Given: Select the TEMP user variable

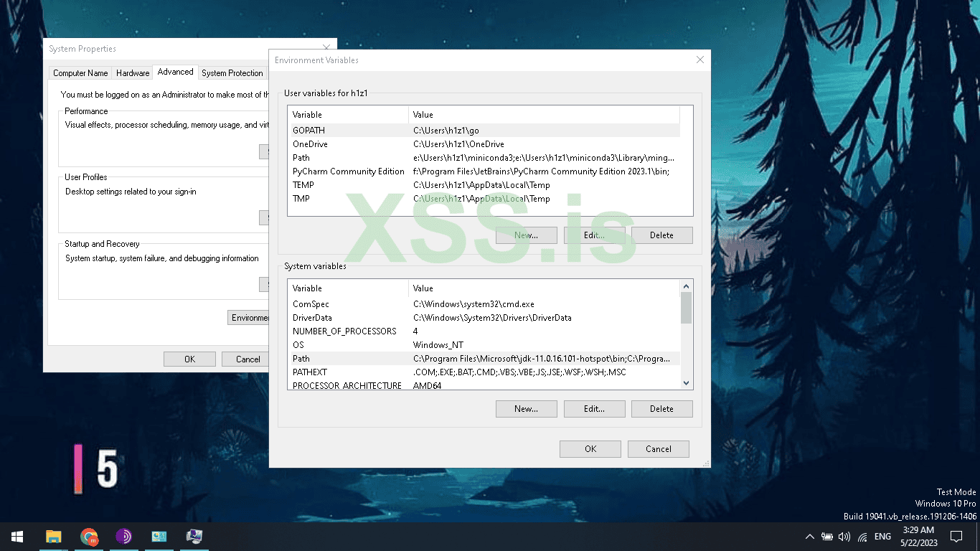Looking at the screenshot, I should click(484, 185).
